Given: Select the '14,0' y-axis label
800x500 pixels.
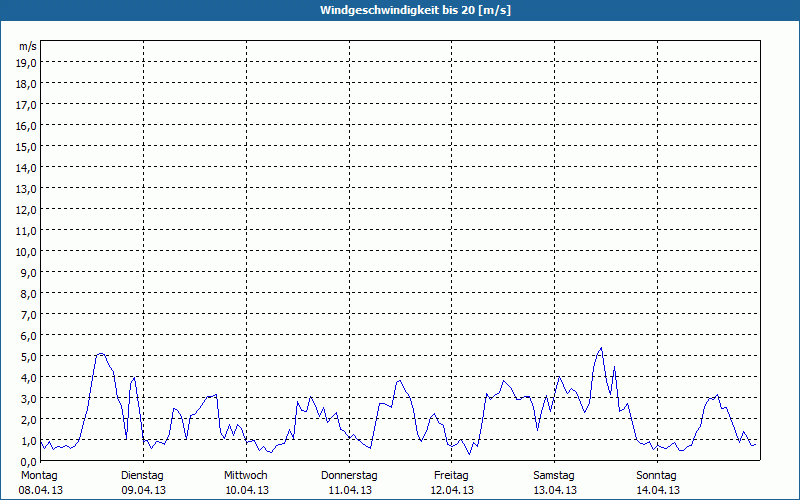Looking at the screenshot, I should (26, 168).
